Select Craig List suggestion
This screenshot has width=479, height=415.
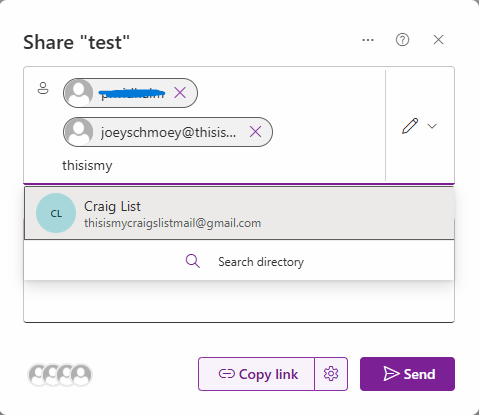tap(239, 213)
